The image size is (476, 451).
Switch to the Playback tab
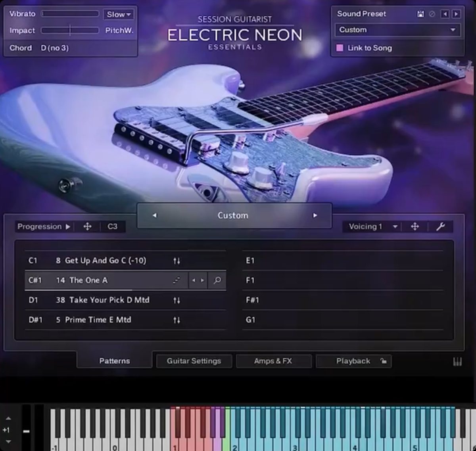coord(353,361)
